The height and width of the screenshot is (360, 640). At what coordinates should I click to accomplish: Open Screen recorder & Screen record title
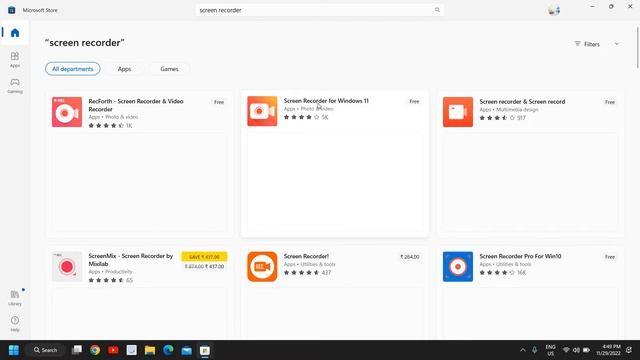[x=522, y=102]
